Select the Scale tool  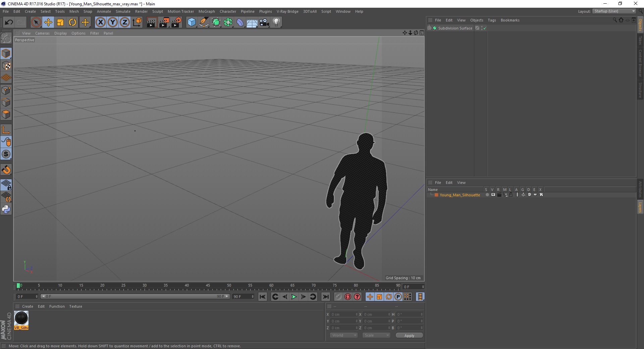coord(60,22)
